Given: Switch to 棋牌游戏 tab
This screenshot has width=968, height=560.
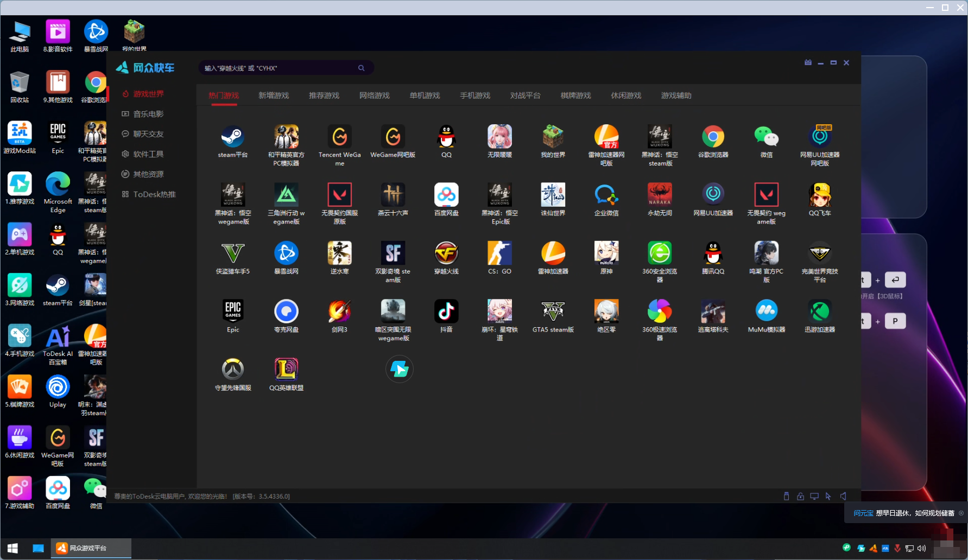Looking at the screenshot, I should click(576, 96).
